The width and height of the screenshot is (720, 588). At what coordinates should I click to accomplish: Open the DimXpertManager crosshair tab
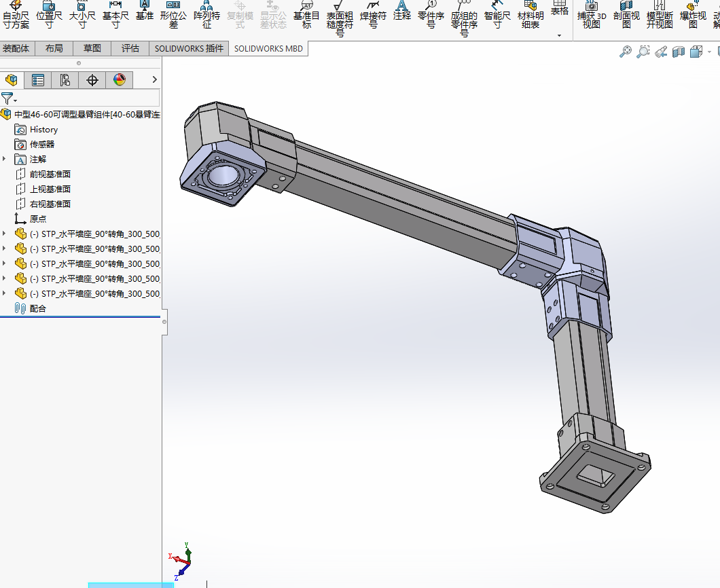pos(92,80)
